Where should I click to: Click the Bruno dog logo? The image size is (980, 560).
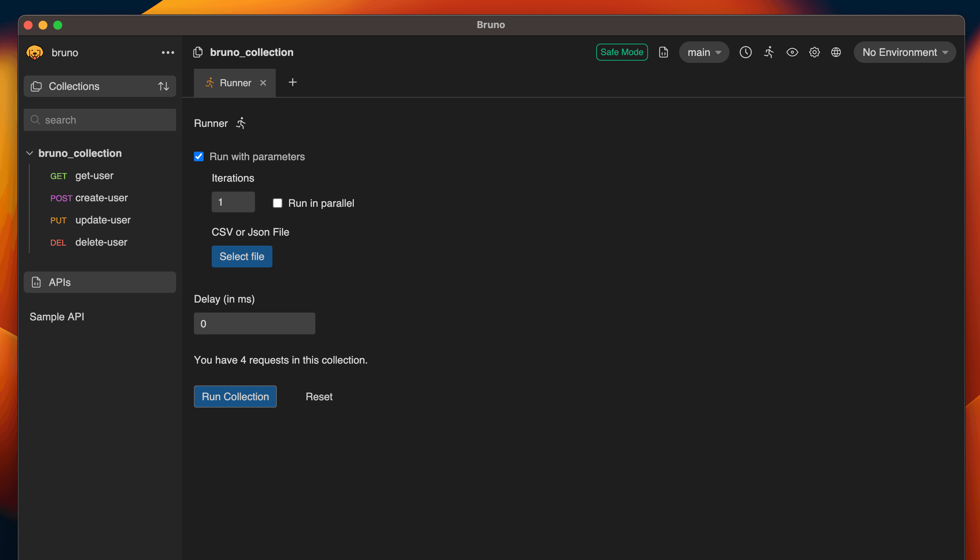tap(35, 52)
